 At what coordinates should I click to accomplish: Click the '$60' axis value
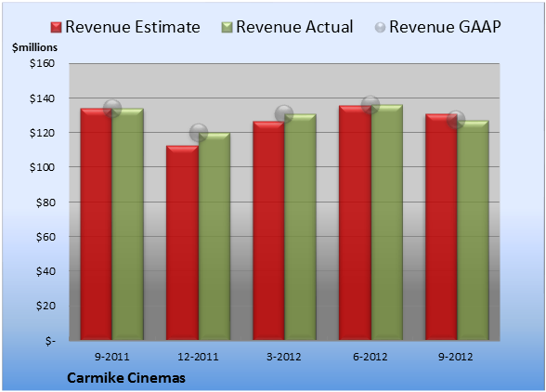click(x=45, y=237)
